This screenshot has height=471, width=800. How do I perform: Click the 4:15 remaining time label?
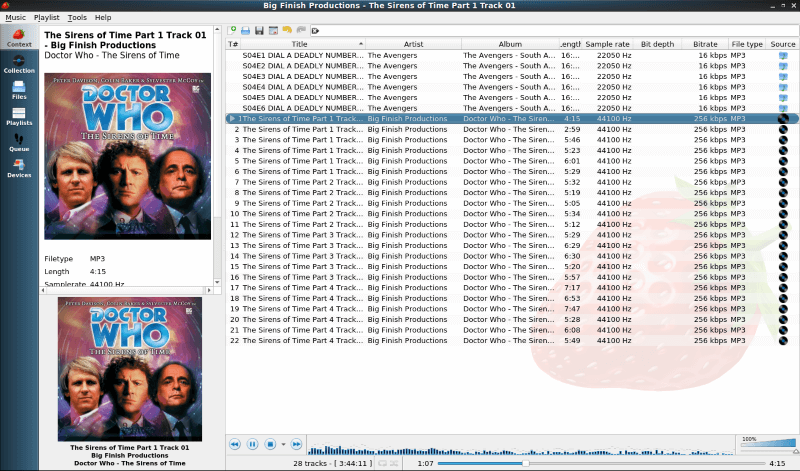(777, 463)
